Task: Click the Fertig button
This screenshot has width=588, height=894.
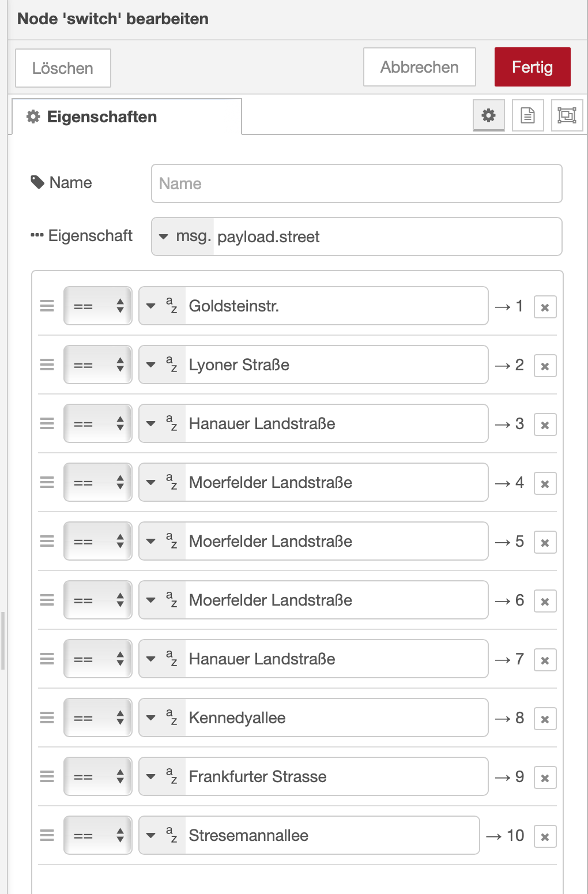Action: pos(532,67)
